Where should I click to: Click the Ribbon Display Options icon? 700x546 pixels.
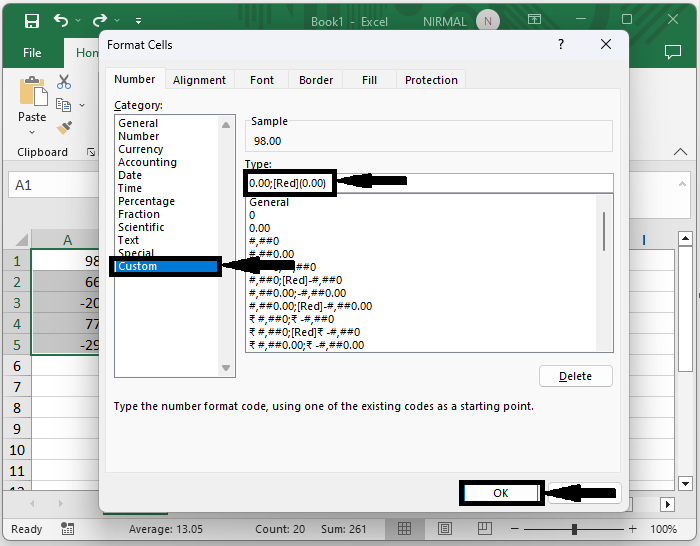coord(534,19)
